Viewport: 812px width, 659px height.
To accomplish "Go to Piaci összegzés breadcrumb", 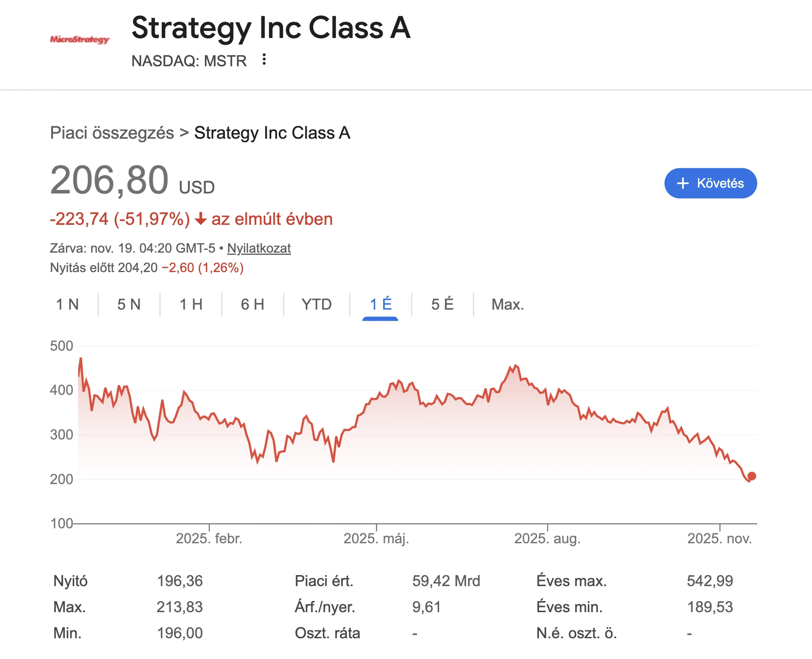I will click(x=112, y=133).
